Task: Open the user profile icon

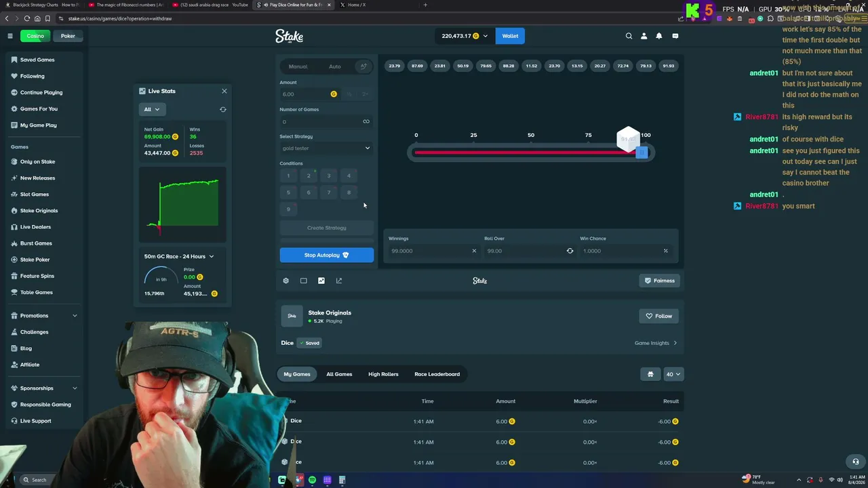Action: (x=644, y=36)
